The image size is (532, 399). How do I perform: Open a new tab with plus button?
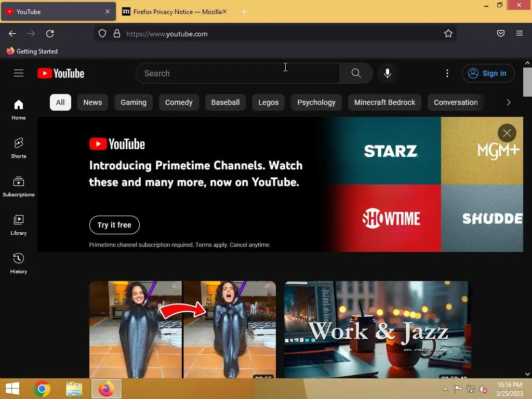pos(244,12)
